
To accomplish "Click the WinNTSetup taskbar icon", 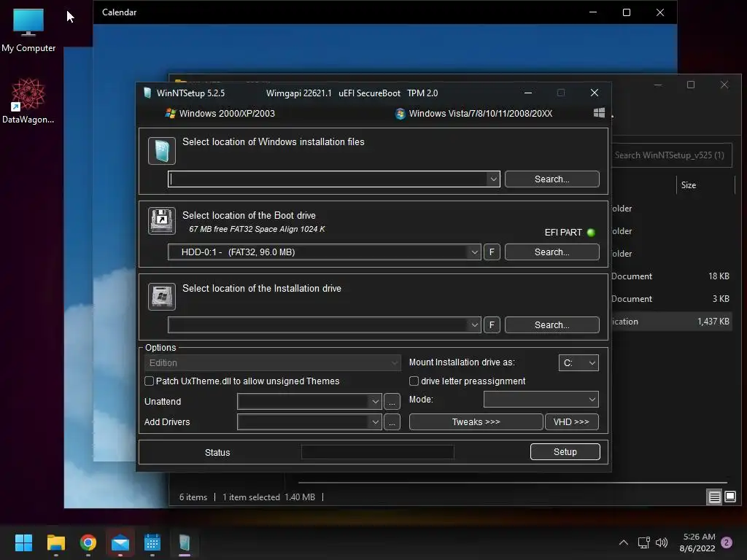I will (x=185, y=542).
